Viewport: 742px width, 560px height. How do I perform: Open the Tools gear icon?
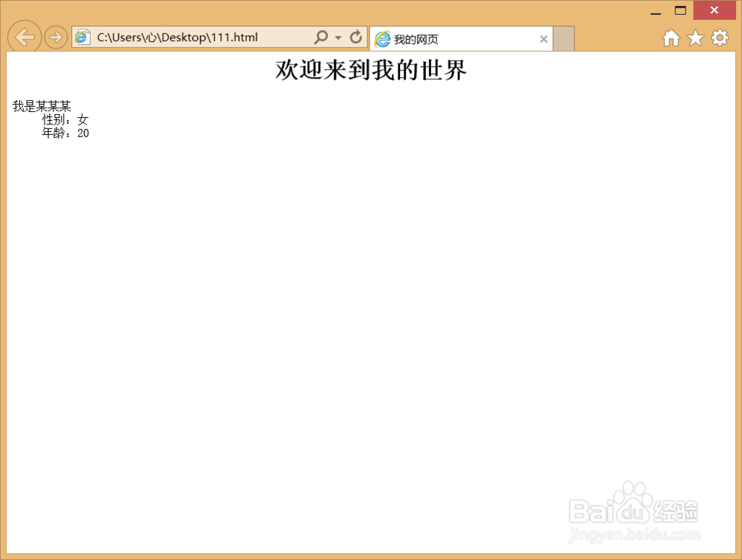pyautogui.click(x=720, y=37)
